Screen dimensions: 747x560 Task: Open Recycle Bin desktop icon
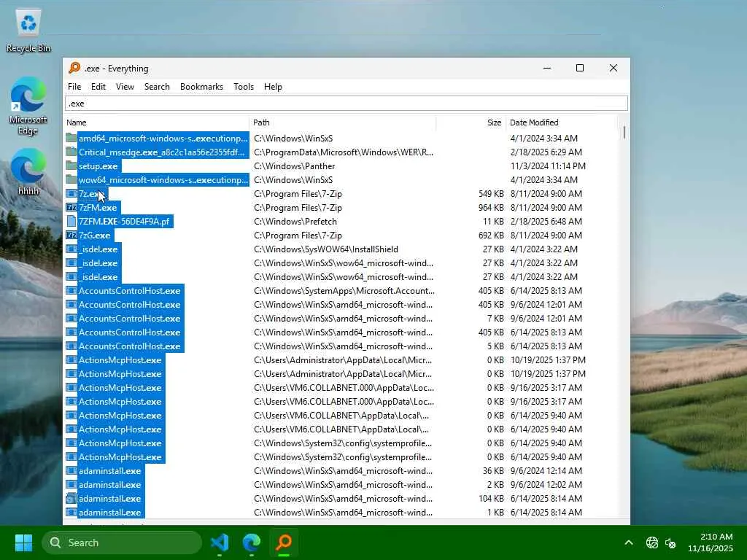coord(28,31)
